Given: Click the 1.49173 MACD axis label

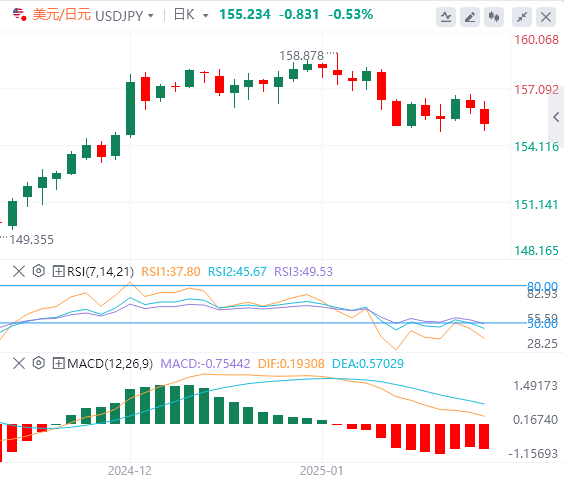Looking at the screenshot, I should 535,386.
